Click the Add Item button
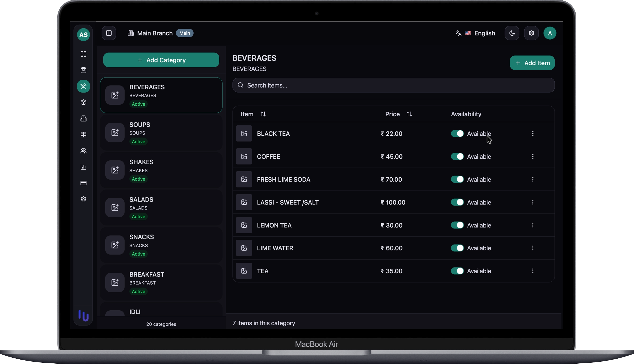 [532, 63]
